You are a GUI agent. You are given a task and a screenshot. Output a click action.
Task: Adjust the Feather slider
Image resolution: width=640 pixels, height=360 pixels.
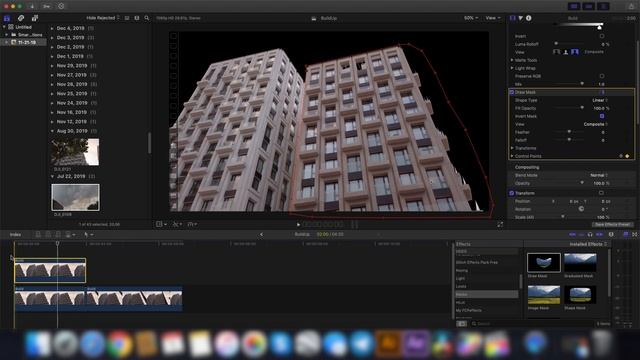(x=569, y=132)
